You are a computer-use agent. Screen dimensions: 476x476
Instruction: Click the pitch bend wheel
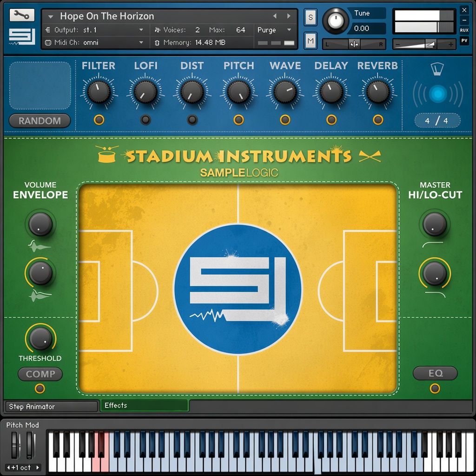[x=15, y=445]
